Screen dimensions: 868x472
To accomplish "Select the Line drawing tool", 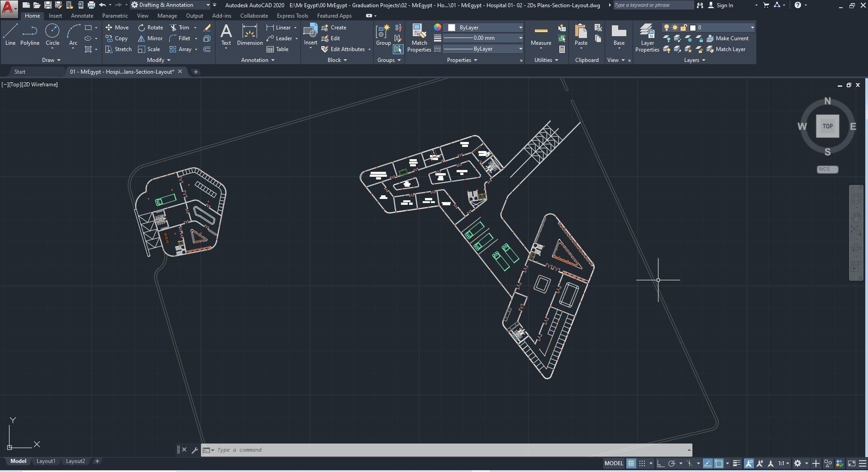I will click(10, 35).
